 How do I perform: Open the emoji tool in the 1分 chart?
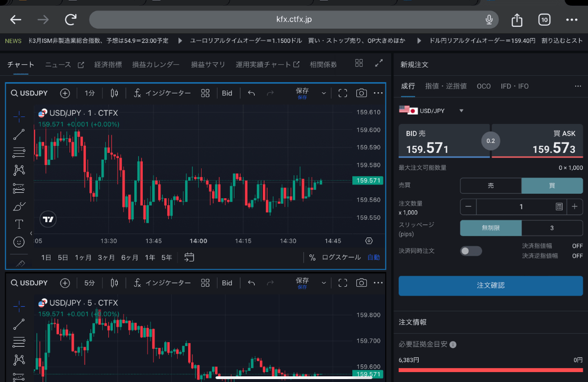click(19, 242)
